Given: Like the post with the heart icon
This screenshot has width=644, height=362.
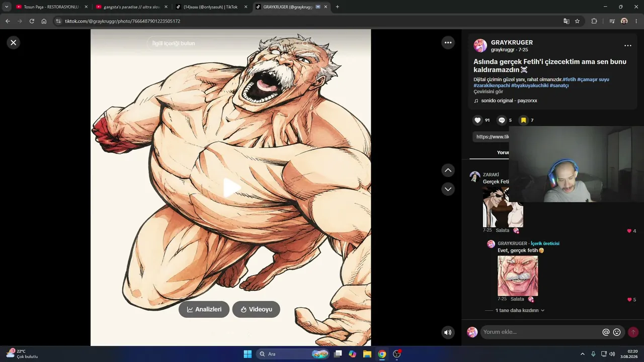Looking at the screenshot, I should (477, 120).
